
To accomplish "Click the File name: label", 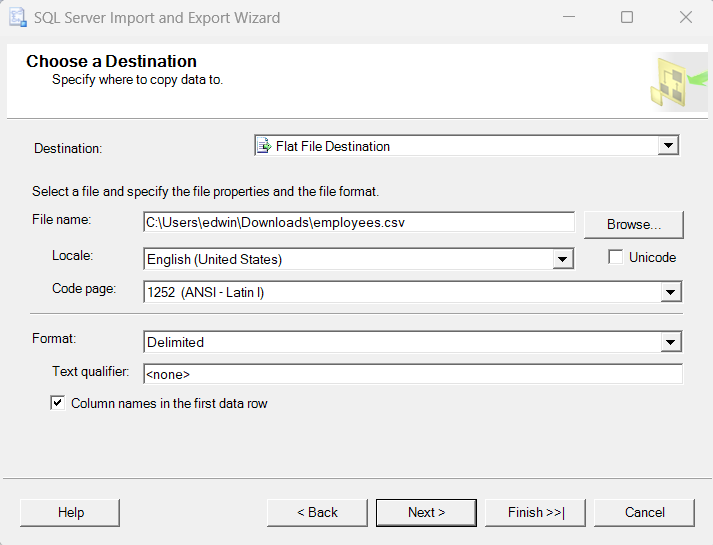I will [61, 220].
